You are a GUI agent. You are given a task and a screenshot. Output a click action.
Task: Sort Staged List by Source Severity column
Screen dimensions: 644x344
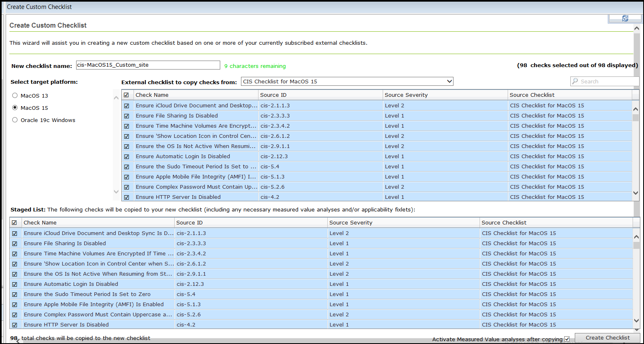point(403,222)
